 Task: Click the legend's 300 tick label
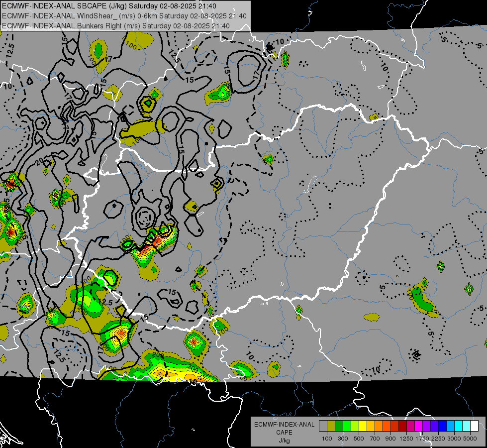[x=343, y=439]
